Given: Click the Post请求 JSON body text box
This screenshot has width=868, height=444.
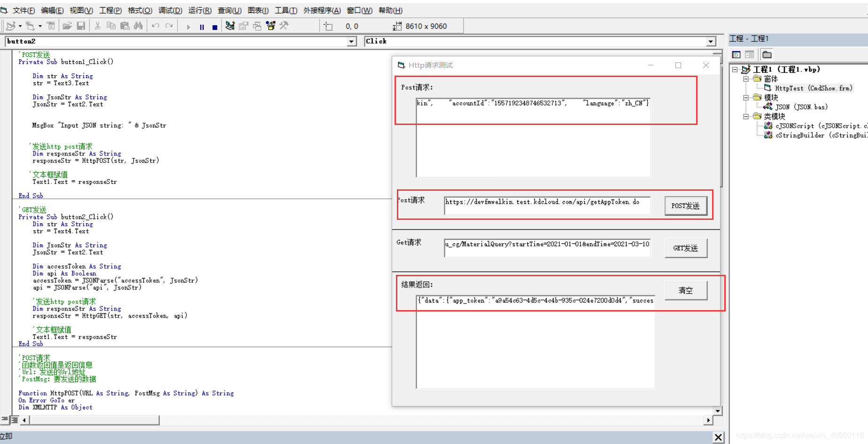Looking at the screenshot, I should coord(533,137).
